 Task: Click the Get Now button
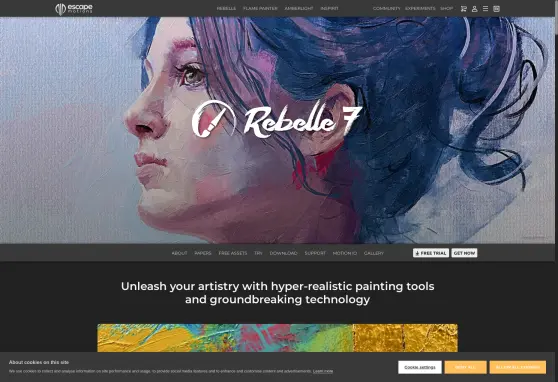(x=464, y=253)
